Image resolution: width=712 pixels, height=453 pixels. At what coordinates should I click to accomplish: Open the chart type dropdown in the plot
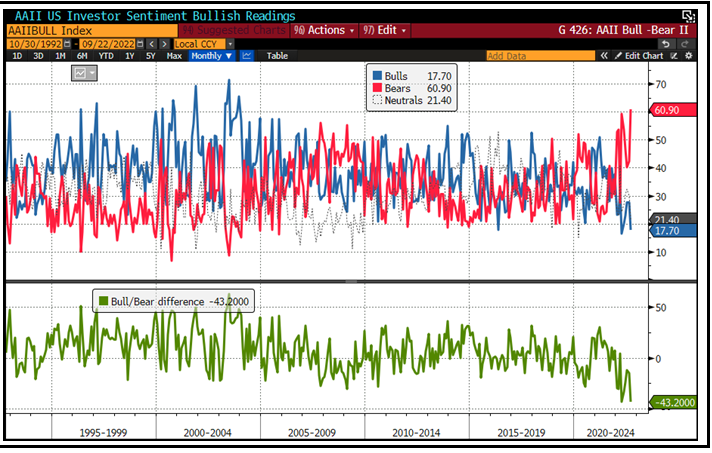tap(84, 74)
